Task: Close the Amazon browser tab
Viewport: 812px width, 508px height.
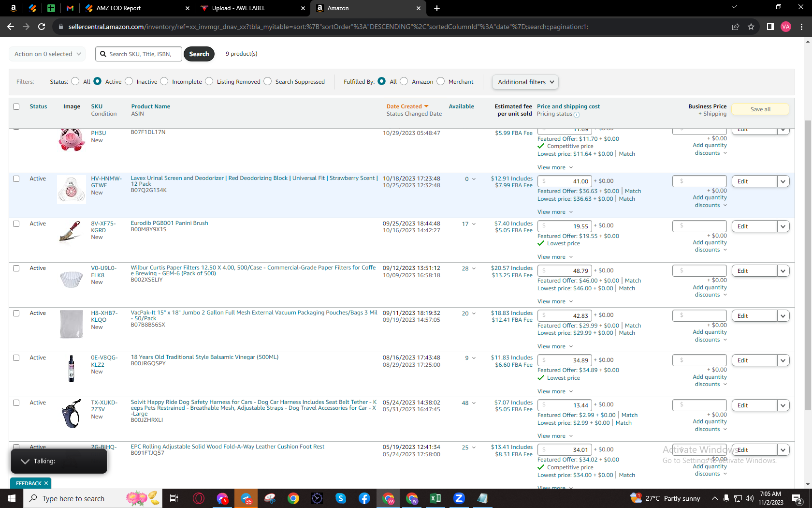Action: click(x=419, y=8)
